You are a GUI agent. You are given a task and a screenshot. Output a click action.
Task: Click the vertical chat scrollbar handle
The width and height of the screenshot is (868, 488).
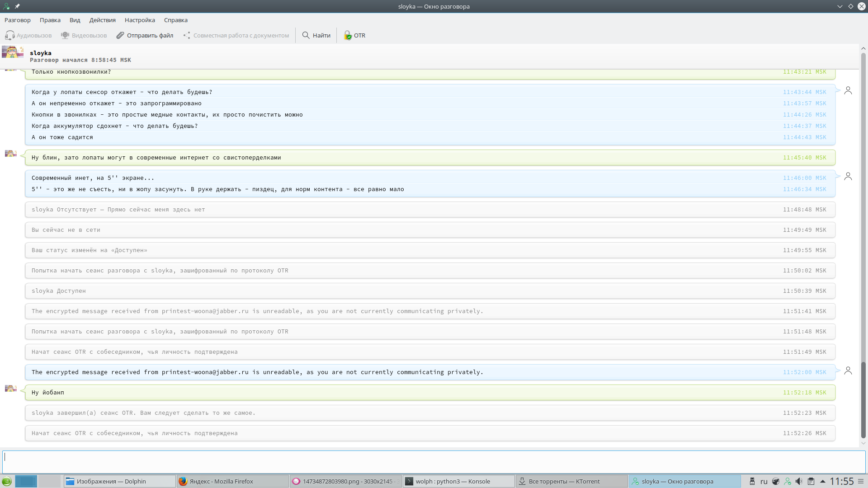pyautogui.click(x=863, y=400)
